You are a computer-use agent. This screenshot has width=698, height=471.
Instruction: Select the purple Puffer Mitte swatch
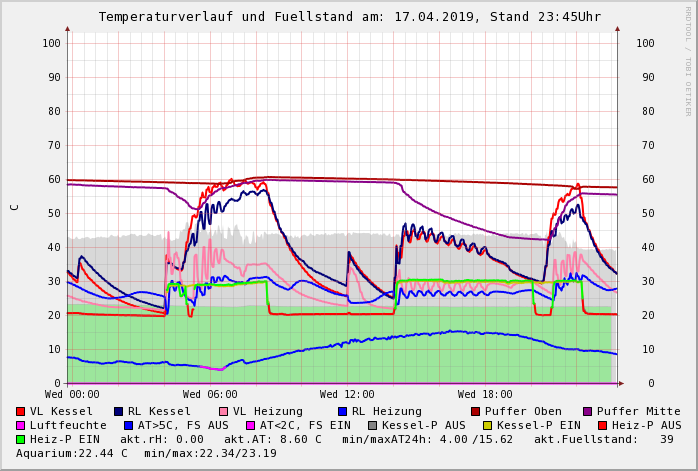click(587, 411)
